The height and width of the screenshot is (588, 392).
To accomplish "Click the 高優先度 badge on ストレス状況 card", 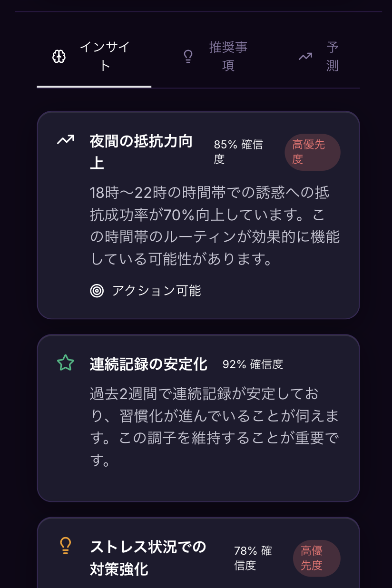I will (x=316, y=558).
